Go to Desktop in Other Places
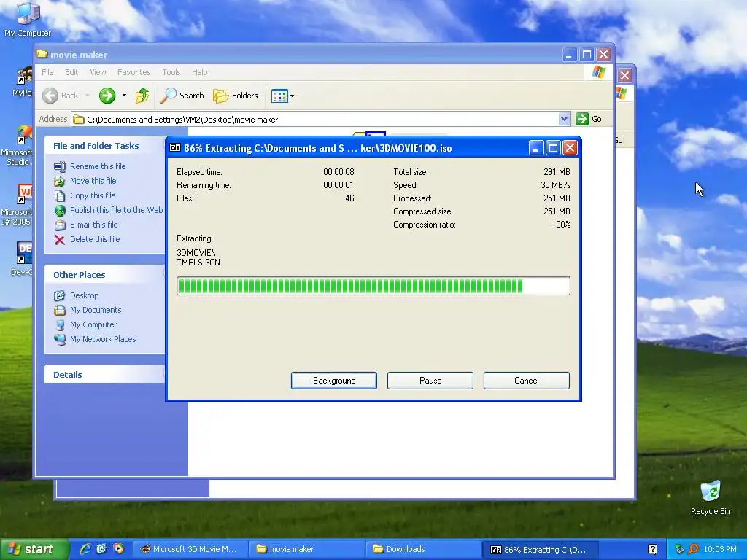Screen dimensions: 747x560 [x=85, y=296]
